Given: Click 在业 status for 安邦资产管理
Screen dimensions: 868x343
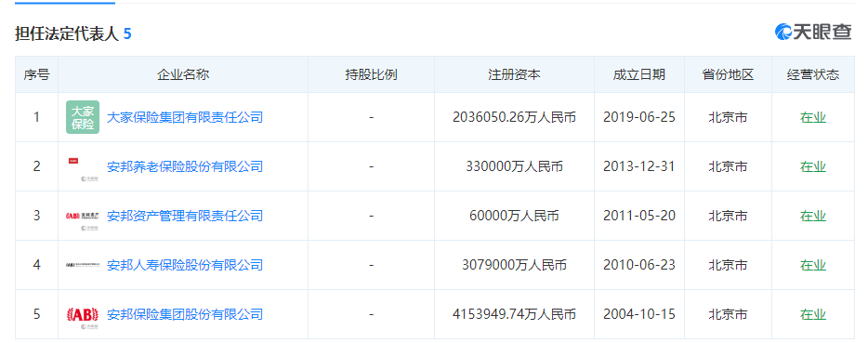Looking at the screenshot, I should [x=813, y=216].
